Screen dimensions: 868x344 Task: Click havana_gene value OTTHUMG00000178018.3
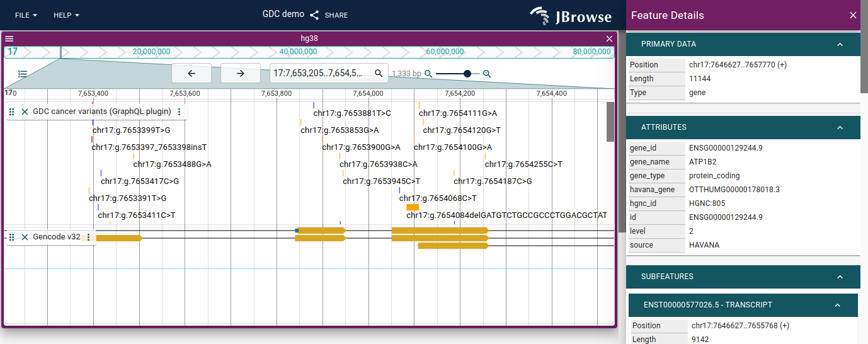click(x=734, y=190)
